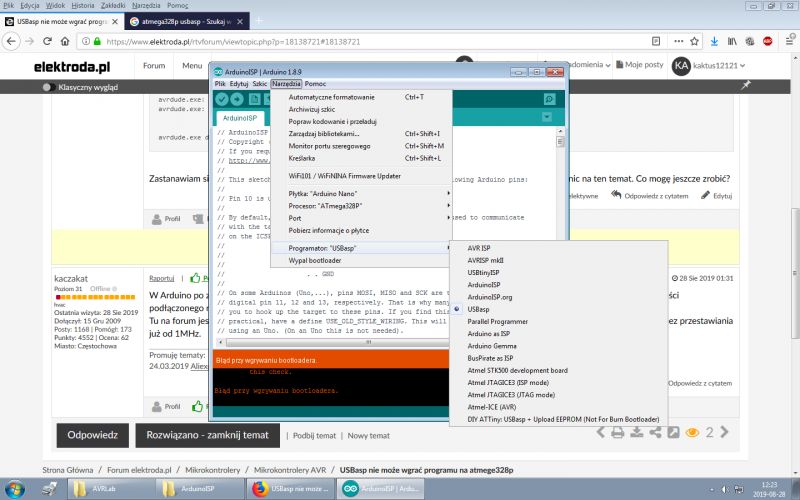Click Odpowiedz reply button
The width and height of the screenshot is (800, 500).
[92, 435]
